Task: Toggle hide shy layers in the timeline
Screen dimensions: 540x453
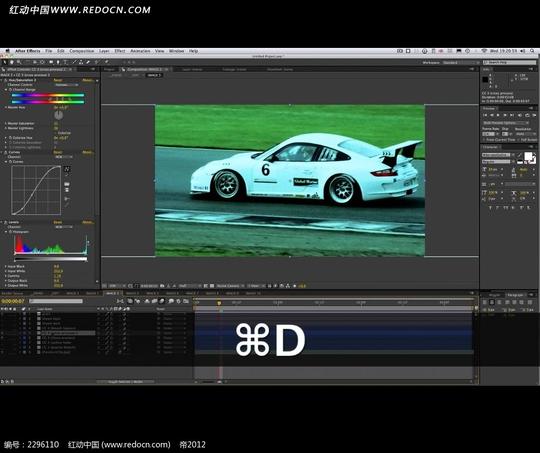Action: (147, 301)
